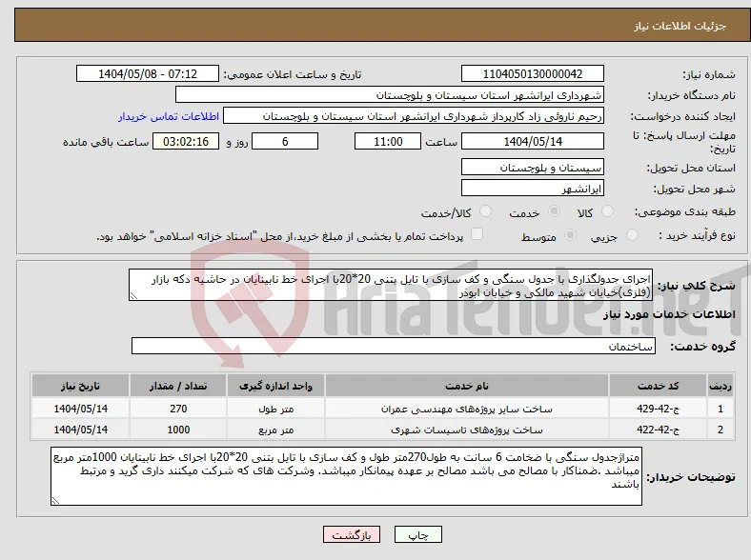Click the شماره نیاز field 1104050130000042

tap(532, 73)
